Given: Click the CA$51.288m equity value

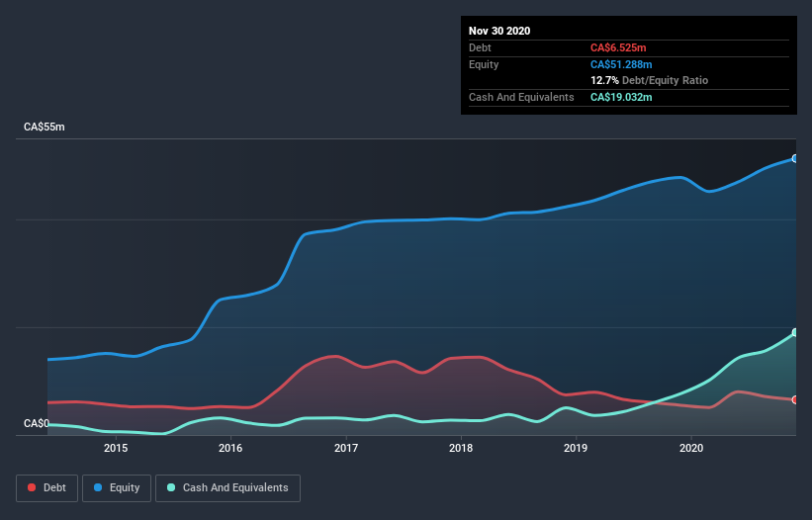Looking at the screenshot, I should pos(621,64).
